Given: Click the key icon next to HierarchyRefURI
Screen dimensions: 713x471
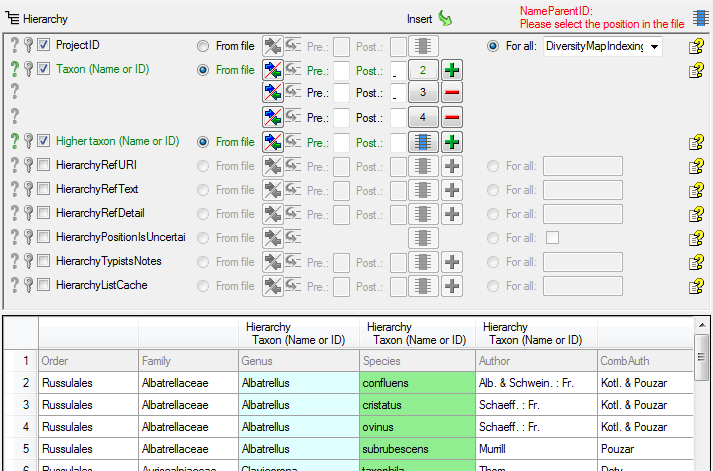Looking at the screenshot, I should tap(29, 166).
